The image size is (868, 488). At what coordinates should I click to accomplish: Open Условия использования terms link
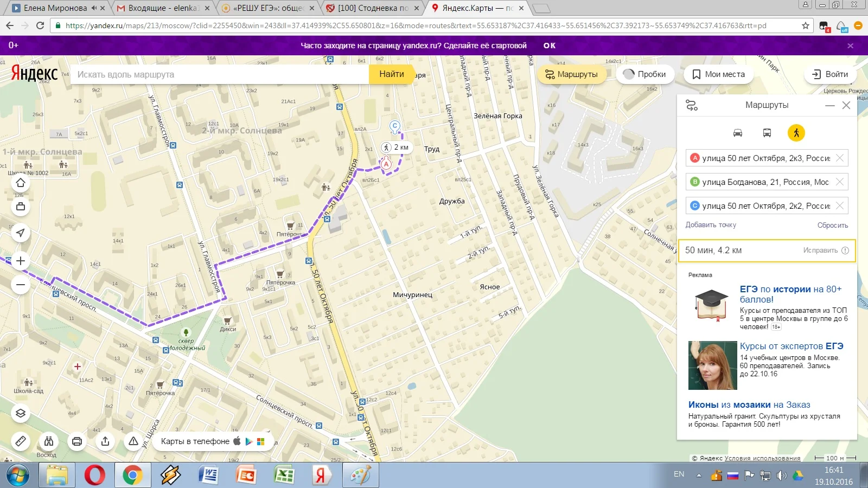[x=762, y=458]
